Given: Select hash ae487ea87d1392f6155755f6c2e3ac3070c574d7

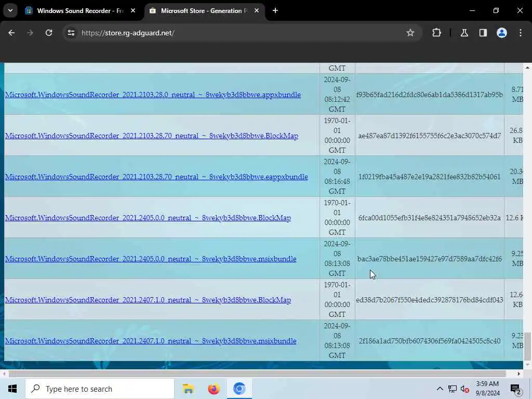Looking at the screenshot, I should [x=430, y=136].
